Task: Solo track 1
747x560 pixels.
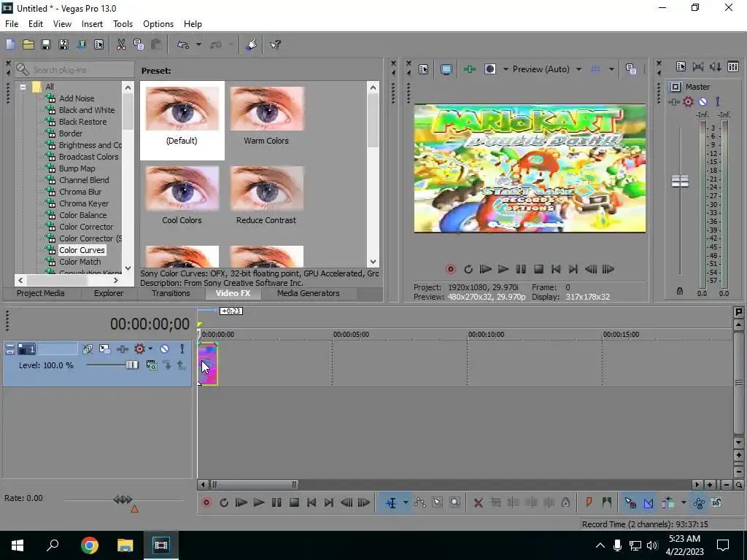Action: [x=182, y=349]
